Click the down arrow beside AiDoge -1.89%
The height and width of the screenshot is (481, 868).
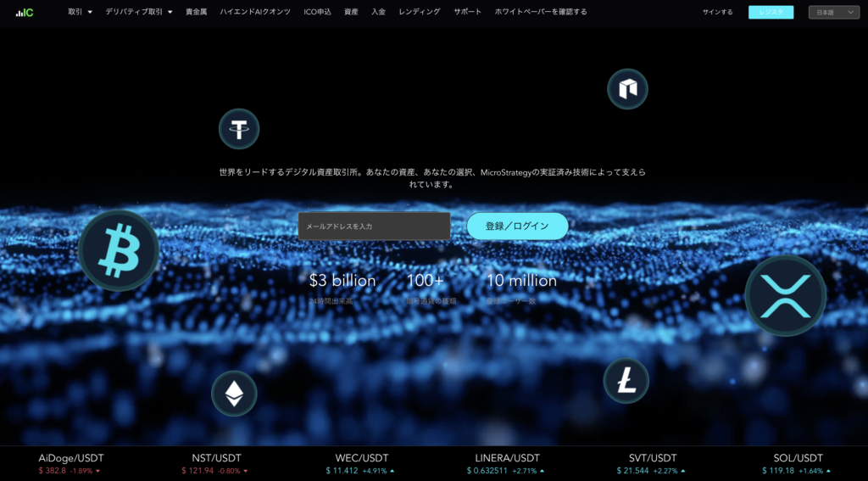pos(98,471)
